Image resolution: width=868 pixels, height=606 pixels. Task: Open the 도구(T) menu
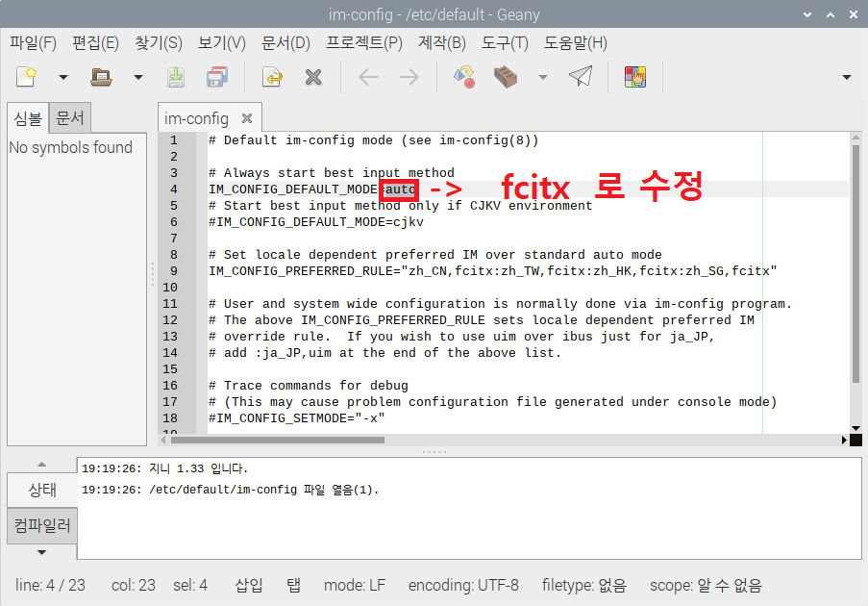click(x=505, y=42)
